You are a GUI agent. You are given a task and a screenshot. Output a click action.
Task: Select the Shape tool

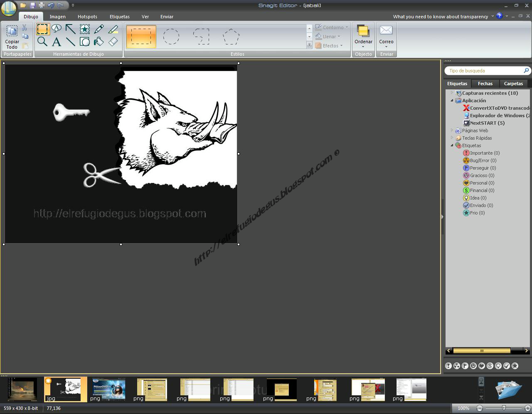pyautogui.click(x=85, y=41)
